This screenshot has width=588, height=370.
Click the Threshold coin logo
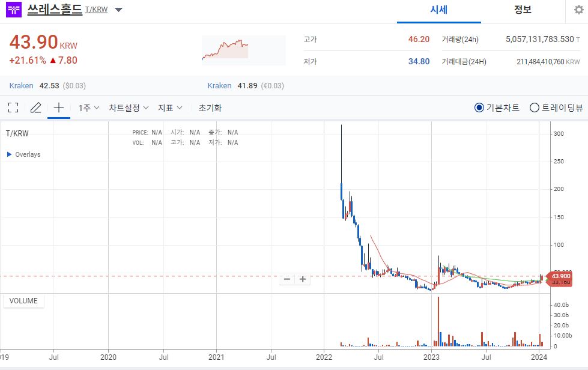coord(13,10)
